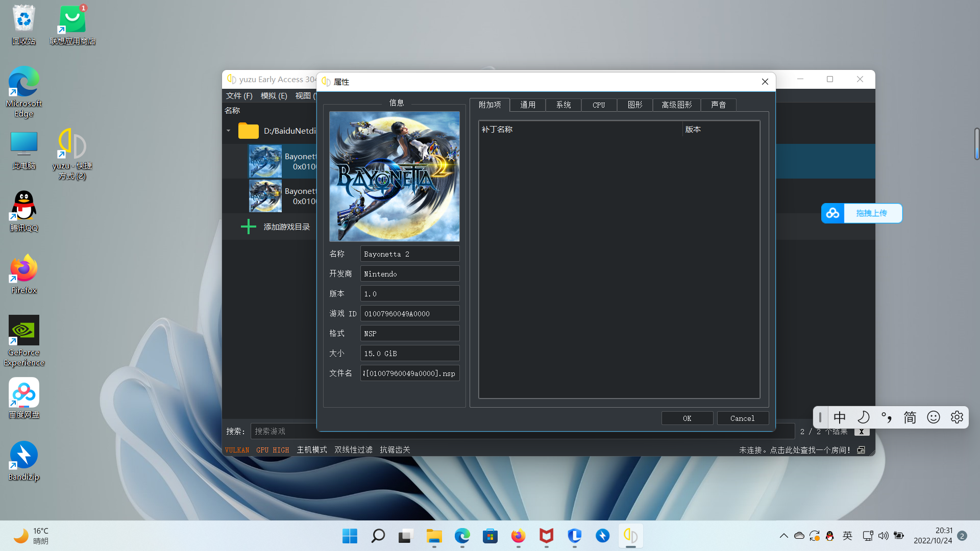Switch to the 系统 tab

[x=563, y=105]
